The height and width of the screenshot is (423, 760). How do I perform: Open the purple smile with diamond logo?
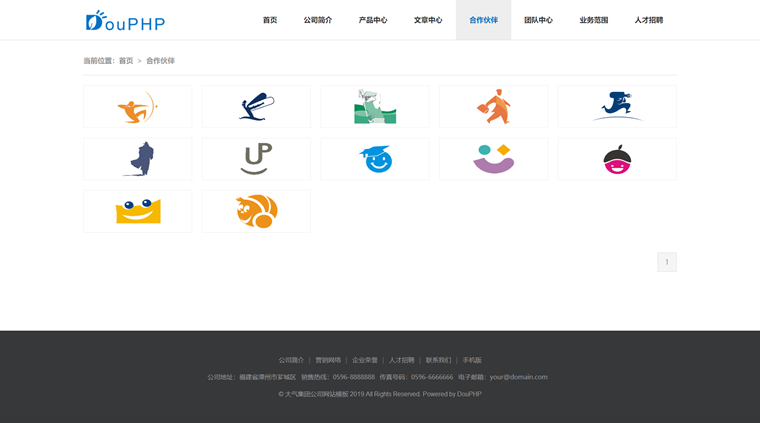click(x=493, y=159)
